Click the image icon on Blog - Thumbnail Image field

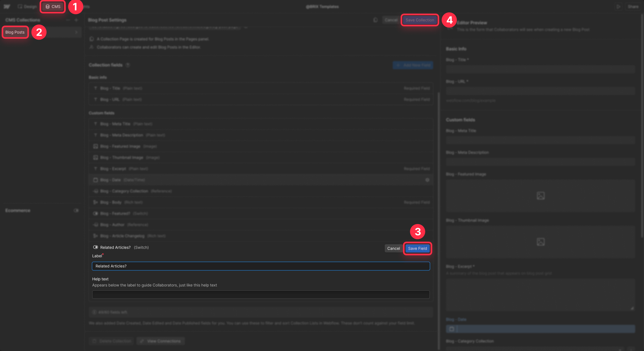pos(96,157)
